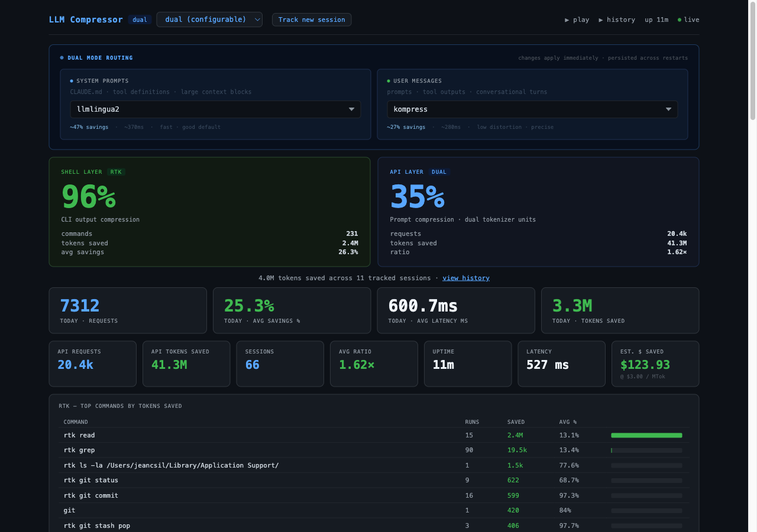Viewport: 757px width, 532px height.
Task: Click the rtk ls -la Application Support row
Action: pyautogui.click(x=374, y=465)
